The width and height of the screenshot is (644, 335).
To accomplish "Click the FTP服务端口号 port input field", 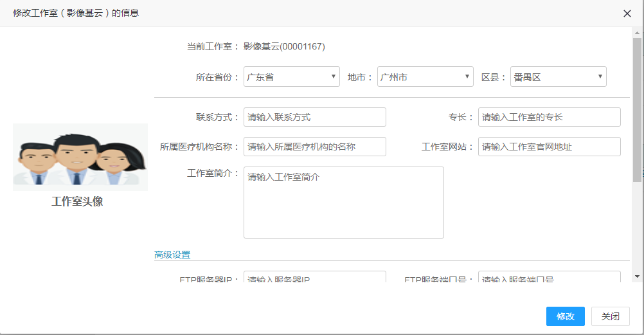I will pos(549,278).
